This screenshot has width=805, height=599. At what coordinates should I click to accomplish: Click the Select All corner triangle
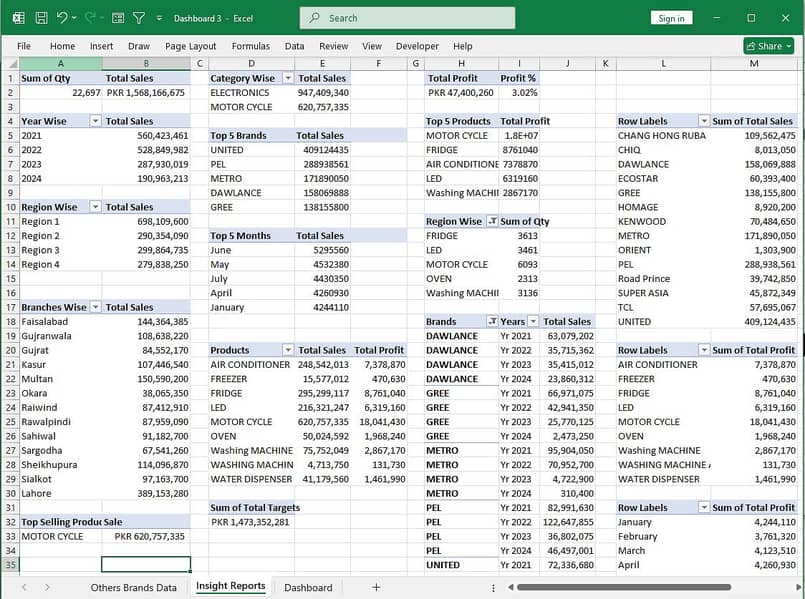[12, 64]
